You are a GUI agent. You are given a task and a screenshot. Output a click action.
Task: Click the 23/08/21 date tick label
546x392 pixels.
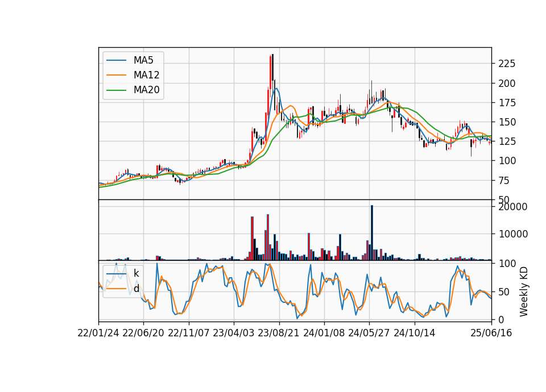coord(279,333)
